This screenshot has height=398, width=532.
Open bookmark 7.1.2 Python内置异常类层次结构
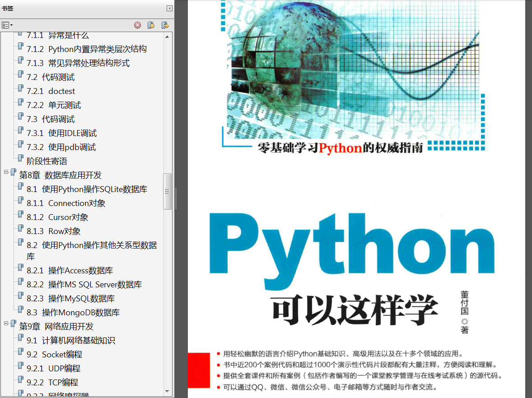coord(87,49)
